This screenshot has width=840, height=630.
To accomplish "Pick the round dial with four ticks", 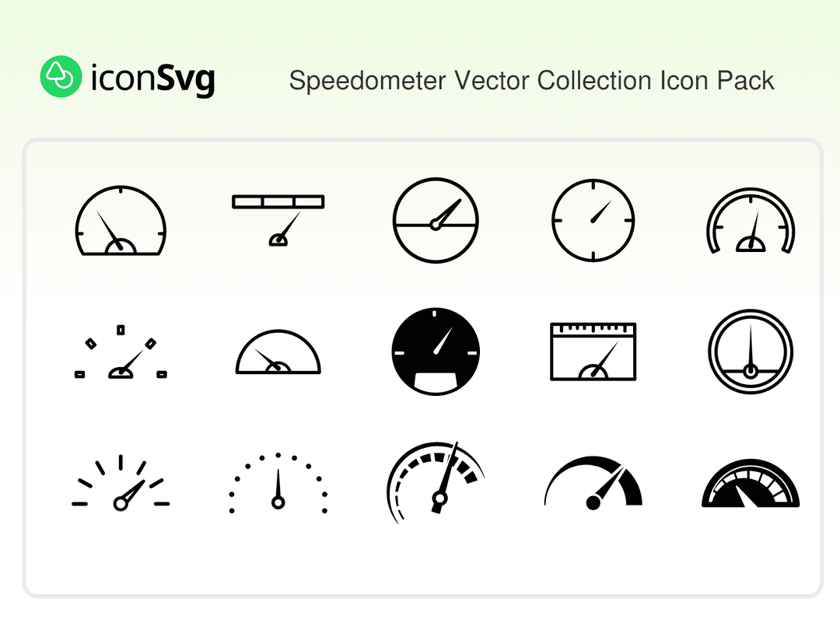I will tap(593, 220).
